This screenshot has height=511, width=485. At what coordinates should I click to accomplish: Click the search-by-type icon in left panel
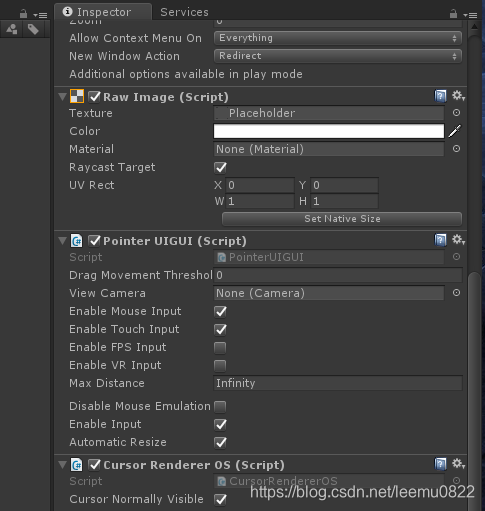12,29
